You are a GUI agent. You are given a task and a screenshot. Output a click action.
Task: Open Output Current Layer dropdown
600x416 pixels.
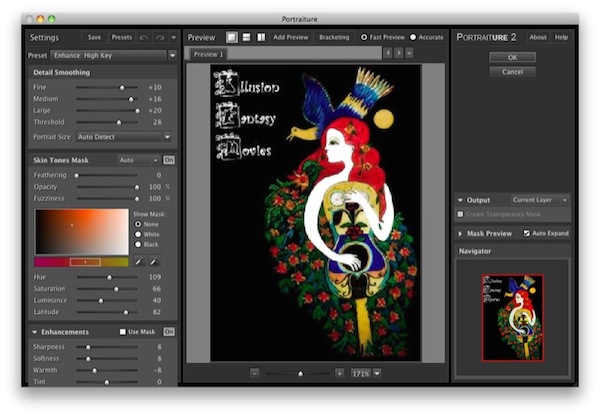(x=540, y=200)
